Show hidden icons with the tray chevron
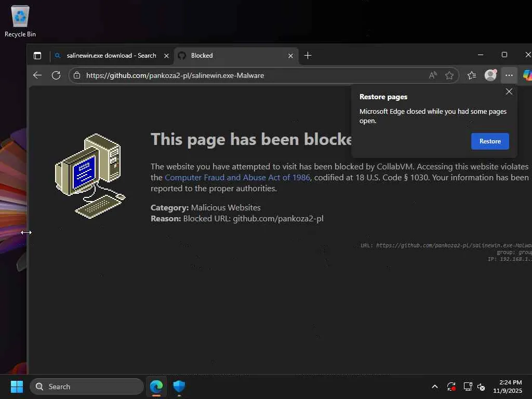The height and width of the screenshot is (399, 532). (x=435, y=387)
